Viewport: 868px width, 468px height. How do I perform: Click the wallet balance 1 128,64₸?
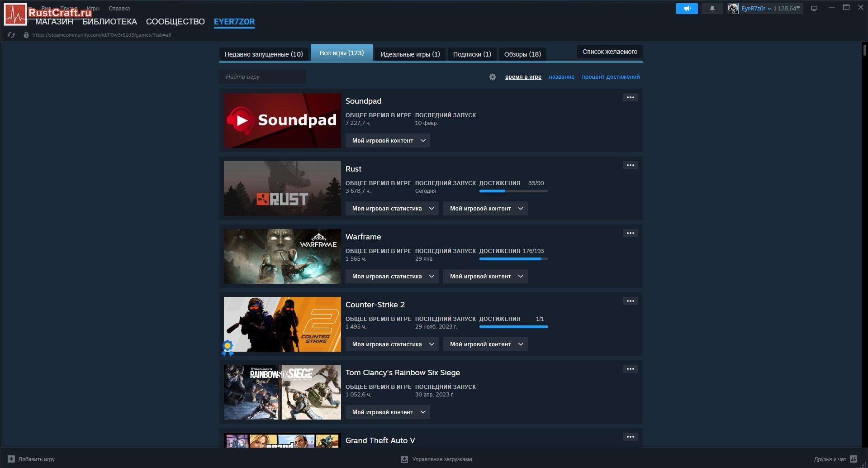click(x=786, y=9)
